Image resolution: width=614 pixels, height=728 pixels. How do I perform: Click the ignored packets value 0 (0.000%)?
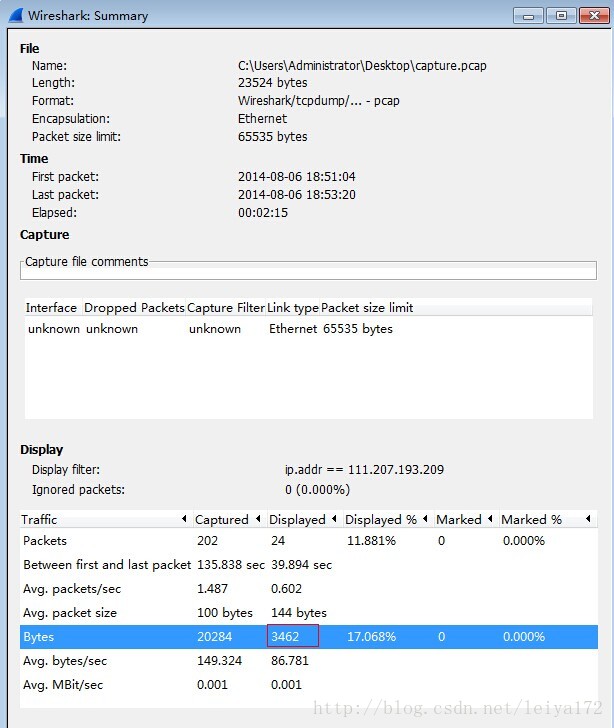click(318, 490)
